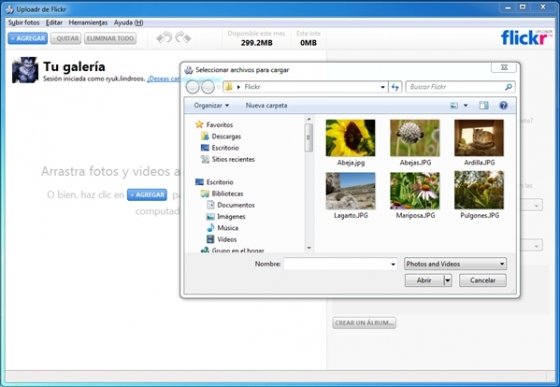Screen dimensions: 560x387
Task: Click the change view icon
Action: (x=454, y=105)
